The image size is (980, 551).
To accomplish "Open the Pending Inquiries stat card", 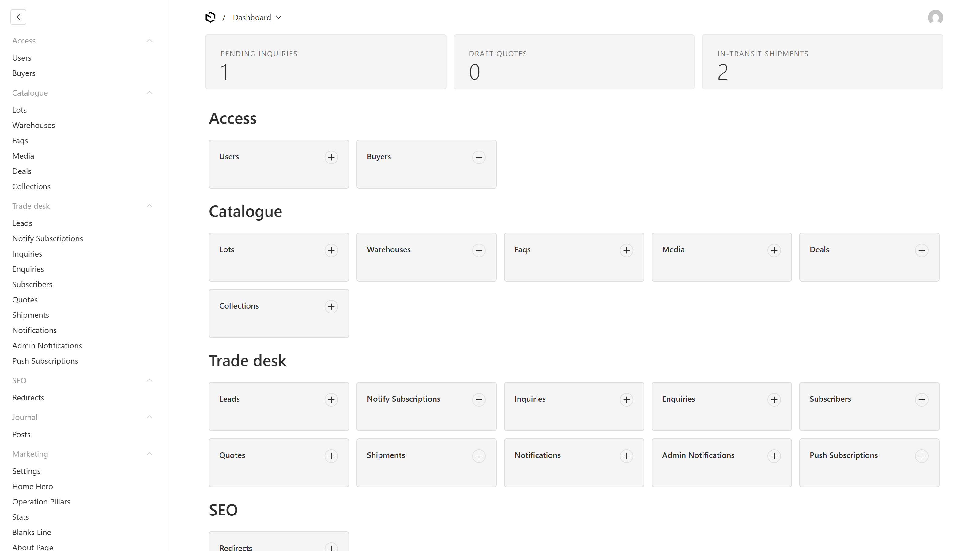I will click(326, 62).
